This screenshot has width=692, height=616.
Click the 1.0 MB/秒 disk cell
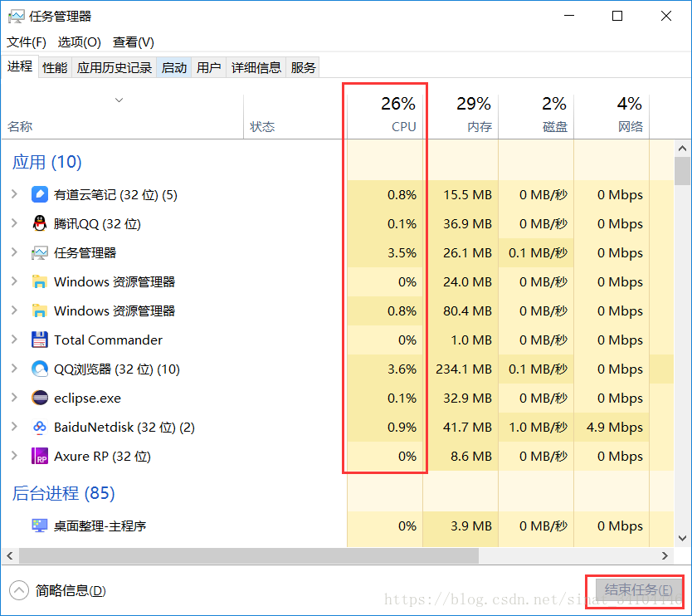pyautogui.click(x=536, y=427)
